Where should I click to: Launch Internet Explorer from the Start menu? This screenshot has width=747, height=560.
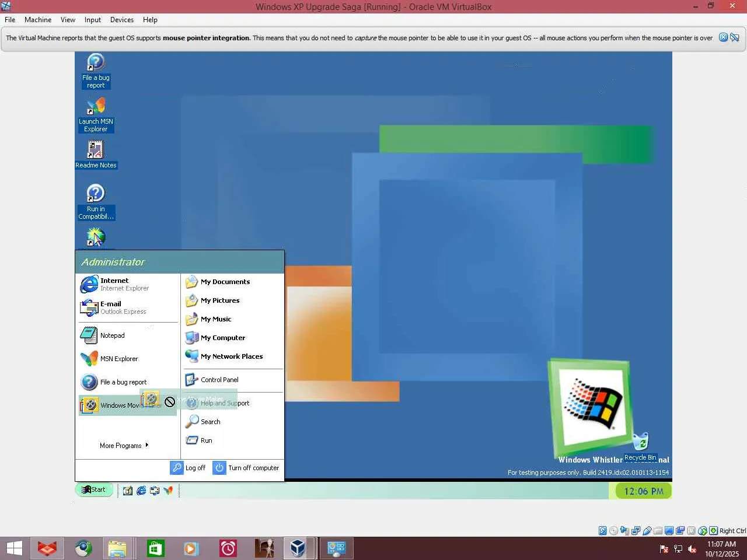click(127, 284)
